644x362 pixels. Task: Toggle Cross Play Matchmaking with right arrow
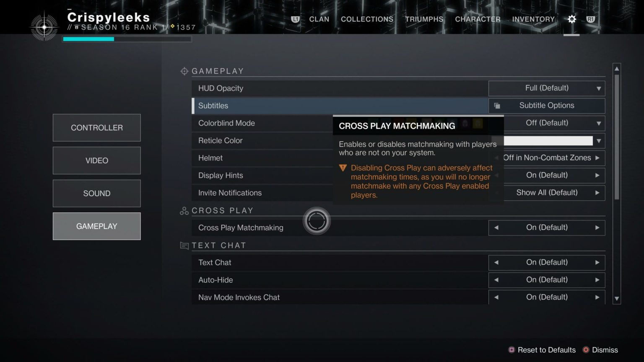[x=597, y=228]
